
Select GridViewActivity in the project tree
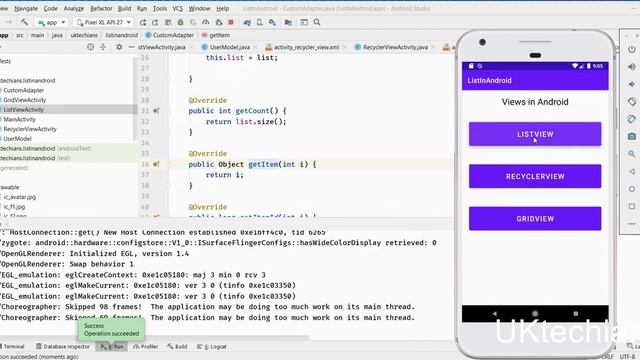point(24,100)
